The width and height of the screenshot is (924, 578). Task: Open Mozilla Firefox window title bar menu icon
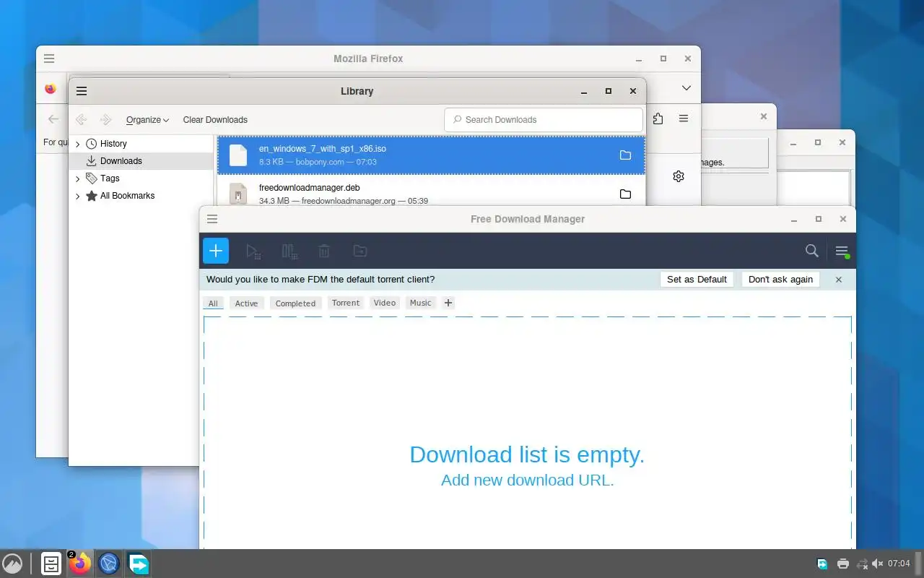click(x=48, y=59)
